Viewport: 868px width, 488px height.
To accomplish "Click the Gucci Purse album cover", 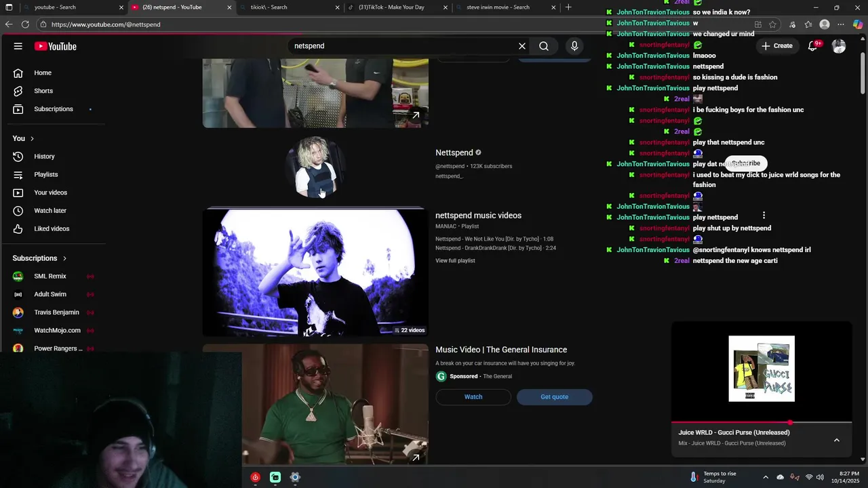I will tap(762, 369).
